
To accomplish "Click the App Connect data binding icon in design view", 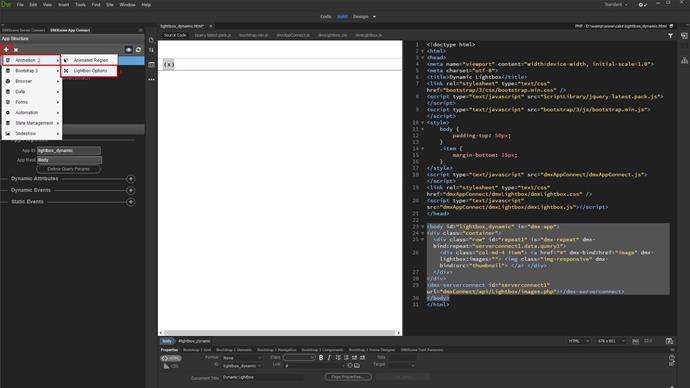I will point(169,65).
